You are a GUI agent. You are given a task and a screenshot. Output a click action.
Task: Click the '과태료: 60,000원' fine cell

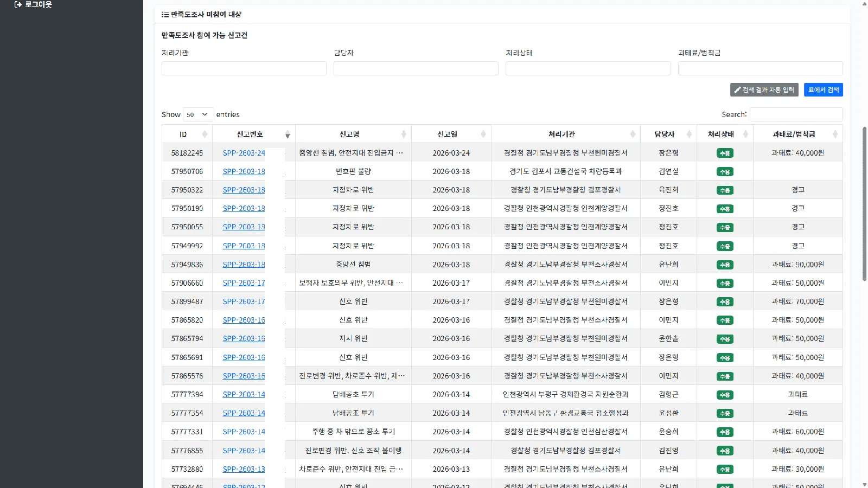[x=798, y=432]
